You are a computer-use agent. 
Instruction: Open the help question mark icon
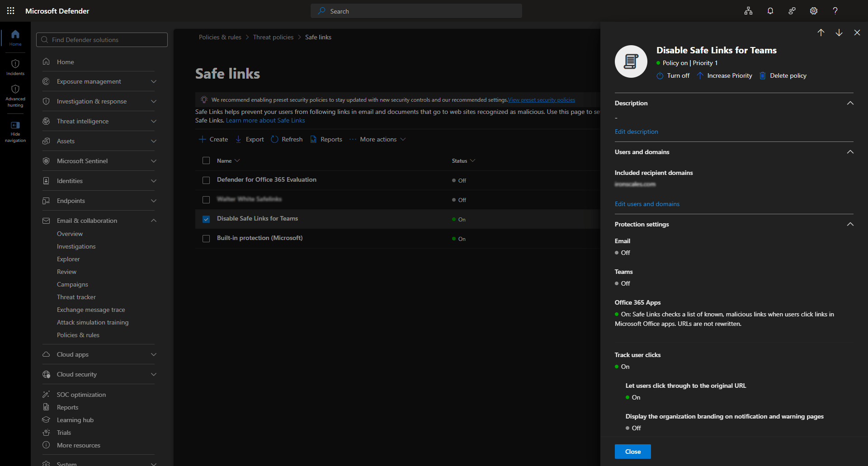[835, 11]
